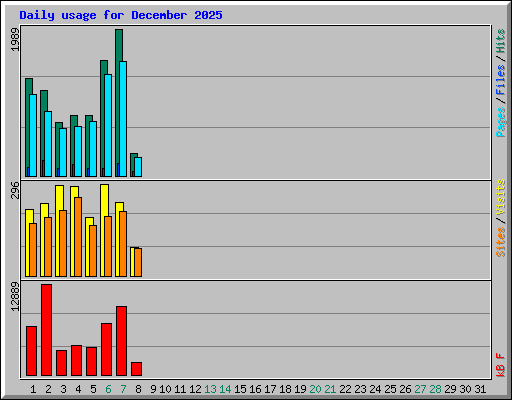The height and width of the screenshot is (400, 512).
Task: Select the short cyan Files bar for day 8
Action: (138, 167)
